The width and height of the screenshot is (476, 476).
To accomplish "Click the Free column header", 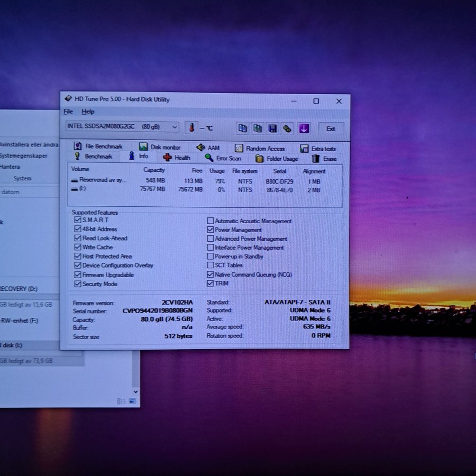I will coord(197,171).
